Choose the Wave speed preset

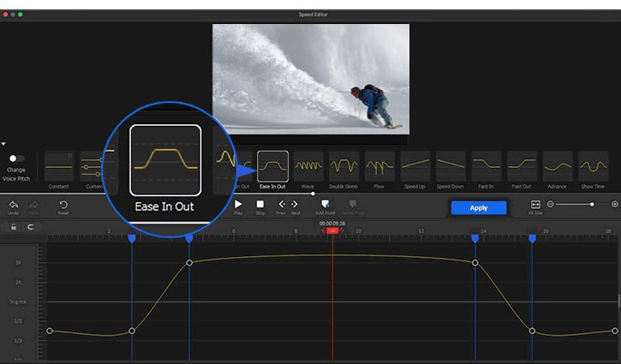tap(308, 166)
